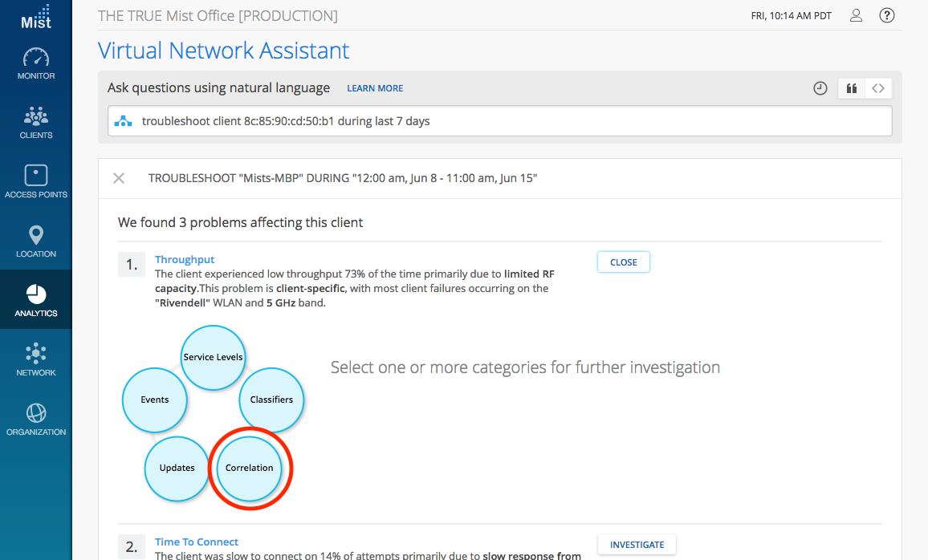Open the help question mark icon
Viewport: 928px width, 560px height.
coord(886,15)
